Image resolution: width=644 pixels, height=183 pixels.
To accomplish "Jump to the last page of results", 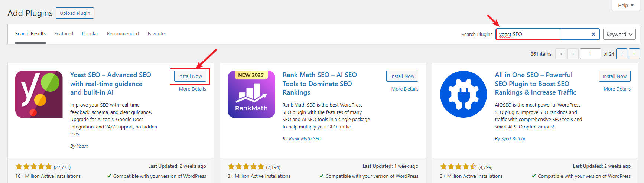I will [634, 54].
